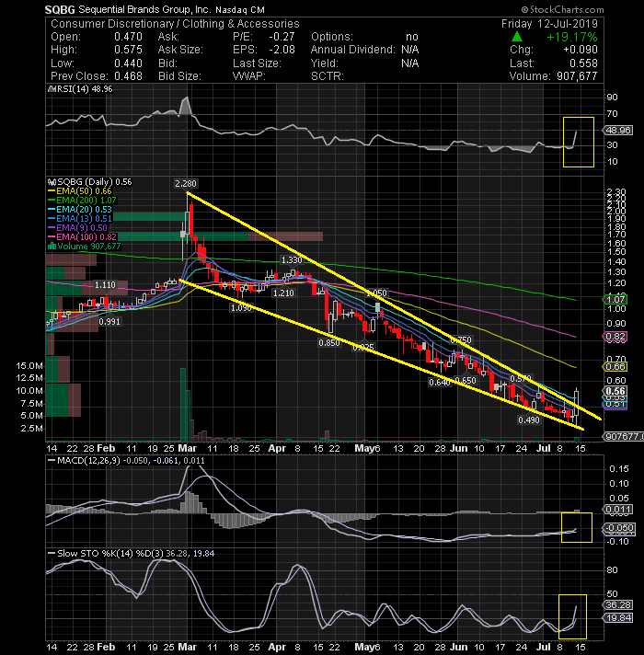The height and width of the screenshot is (655, 644).
Task: Click the SQBG ticker symbol in the title
Action: click(60, 9)
